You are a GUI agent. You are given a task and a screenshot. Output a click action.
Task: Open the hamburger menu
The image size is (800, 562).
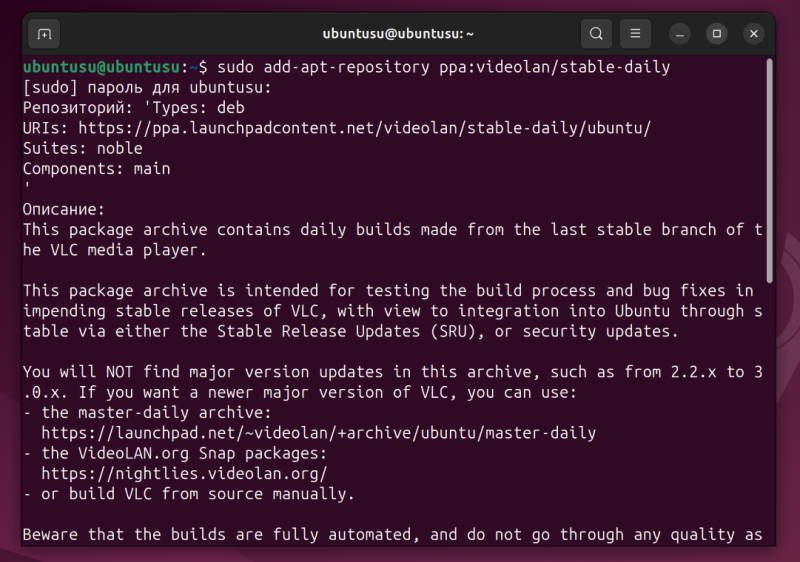tap(634, 34)
